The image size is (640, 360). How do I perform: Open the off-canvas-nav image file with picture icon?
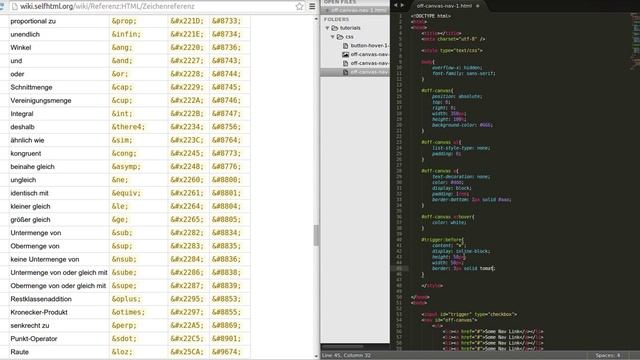coord(369,54)
